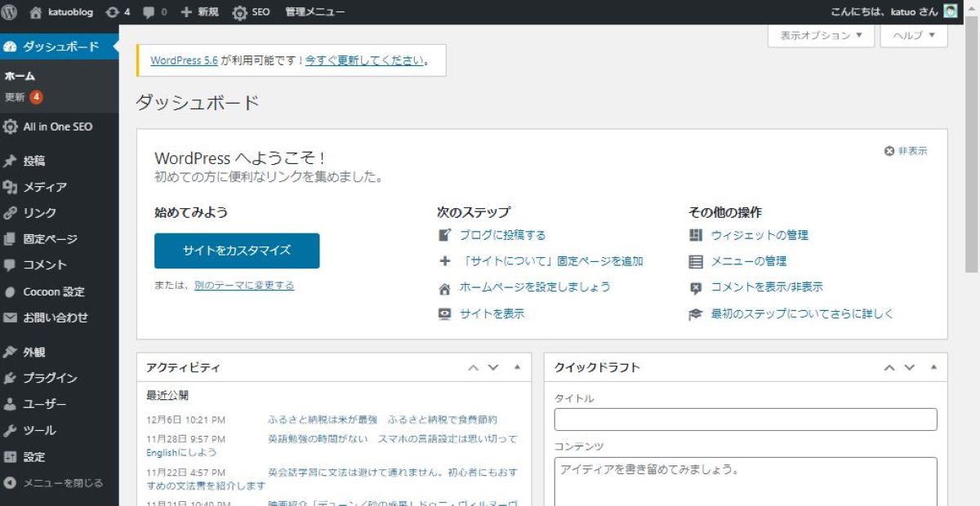This screenshot has width=980, height=506.
Task: Click the collapse-menu arrow icon
Action: coord(10,482)
